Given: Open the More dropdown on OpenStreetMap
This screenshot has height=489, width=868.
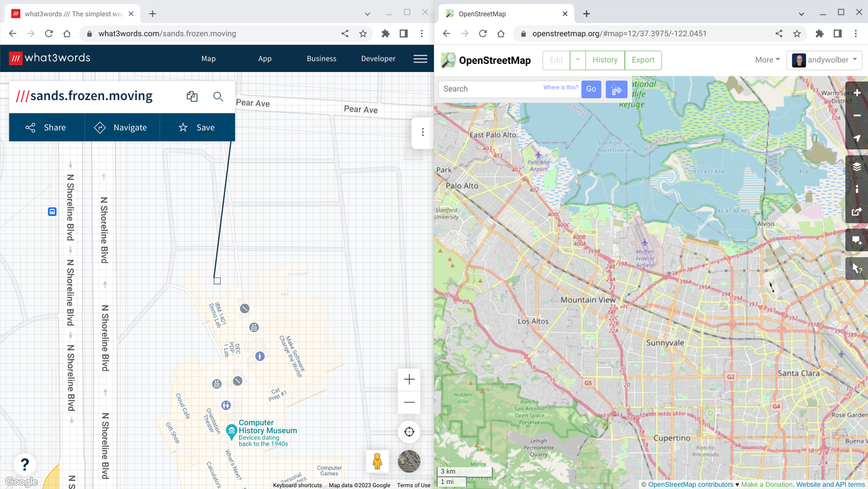Looking at the screenshot, I should pos(767,60).
